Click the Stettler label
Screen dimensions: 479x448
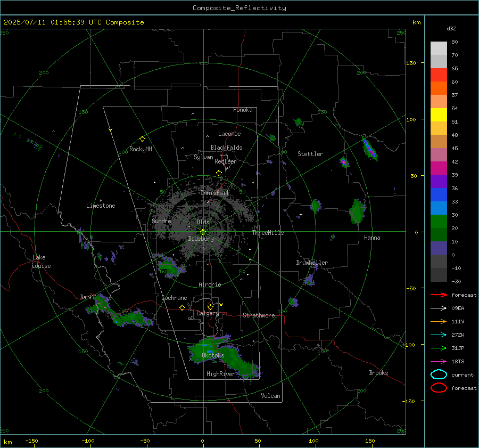point(310,154)
